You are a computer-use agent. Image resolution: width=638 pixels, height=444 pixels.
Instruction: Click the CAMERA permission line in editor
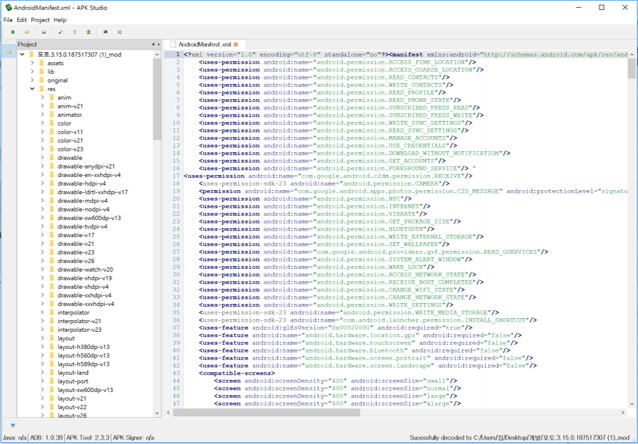(324, 184)
